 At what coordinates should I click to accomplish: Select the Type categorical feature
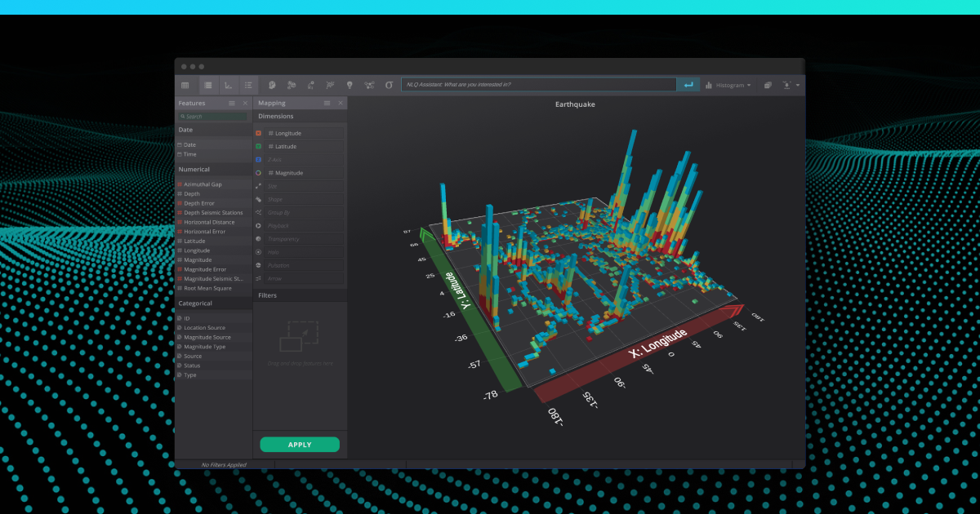[213, 375]
